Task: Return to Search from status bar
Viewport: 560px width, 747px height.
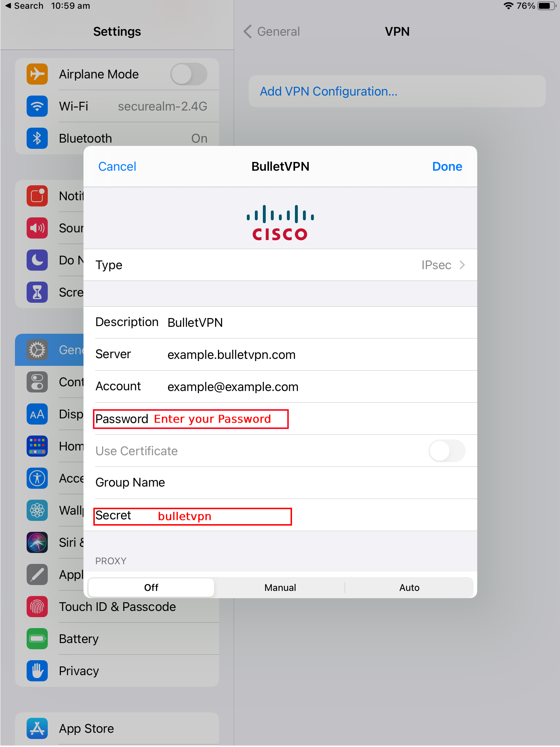Action: [24, 6]
